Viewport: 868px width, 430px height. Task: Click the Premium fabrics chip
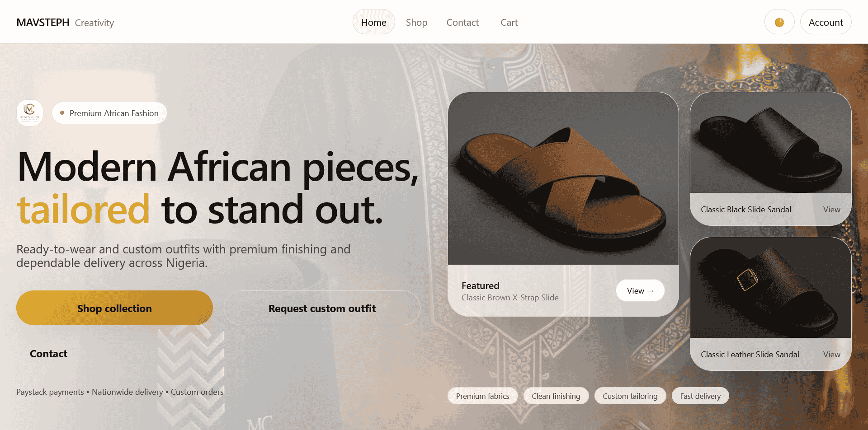pos(482,396)
